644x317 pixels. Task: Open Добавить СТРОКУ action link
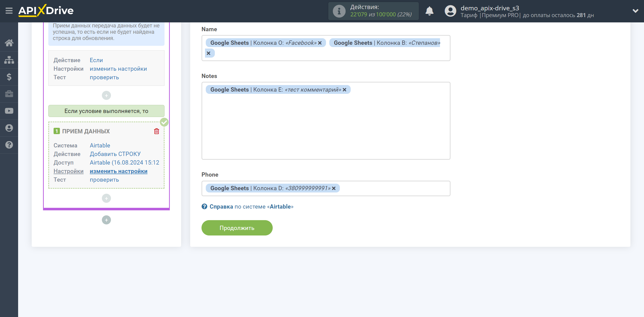(x=115, y=154)
